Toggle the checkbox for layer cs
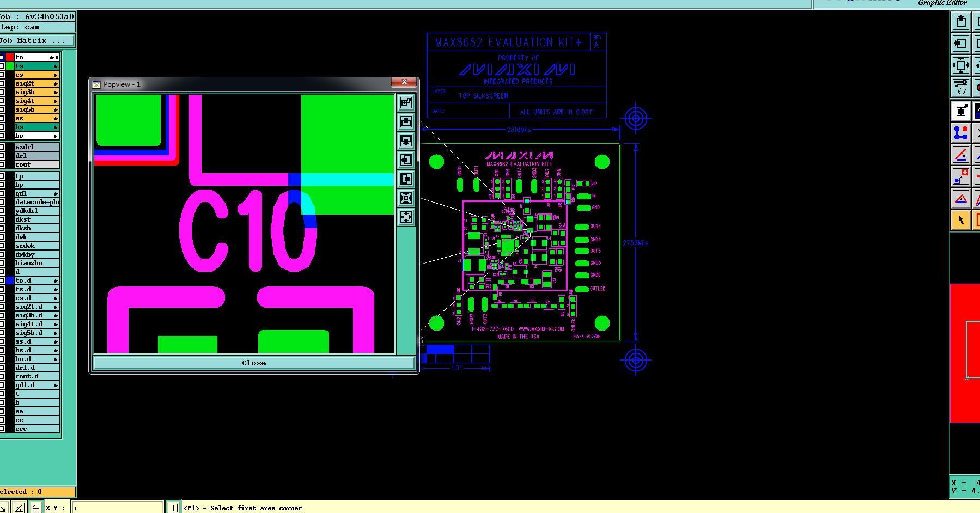The width and height of the screenshot is (980, 513). (2, 75)
